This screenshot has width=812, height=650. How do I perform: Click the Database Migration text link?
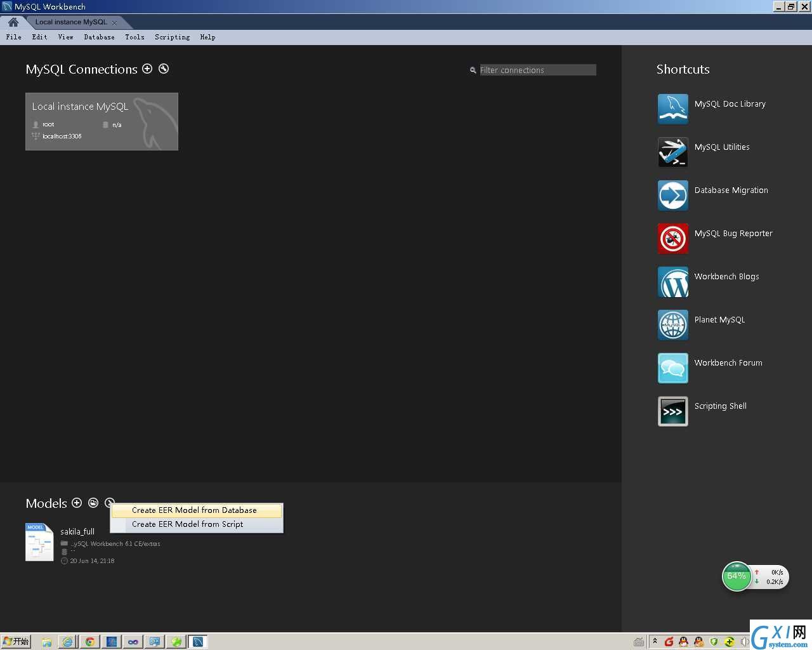tap(731, 190)
